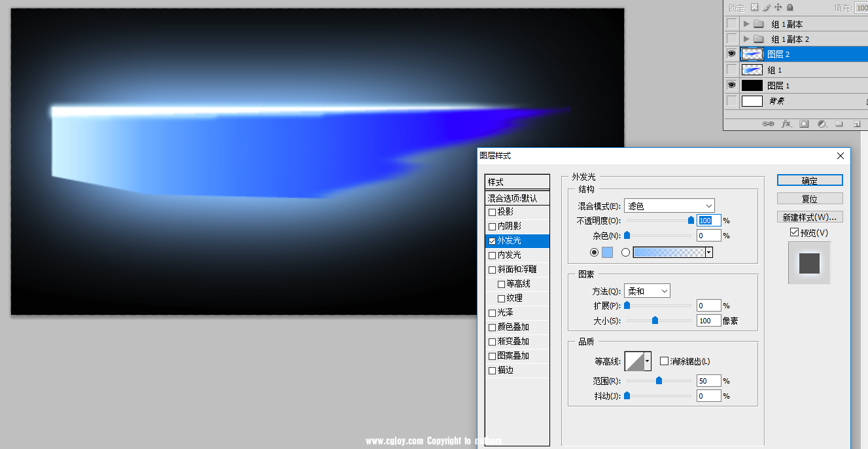This screenshot has width=868, height=449.
Task: Enable the 光泽 satin checkbox
Action: coord(492,313)
